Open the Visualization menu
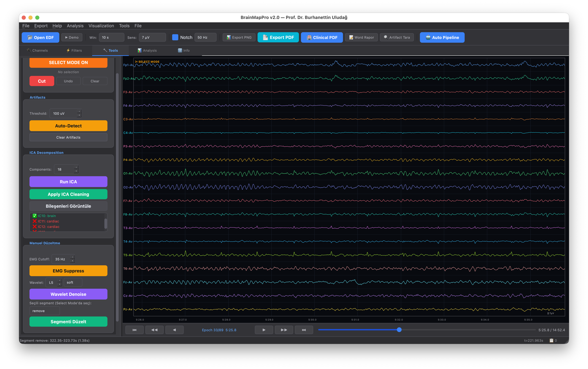588x369 pixels. point(101,26)
